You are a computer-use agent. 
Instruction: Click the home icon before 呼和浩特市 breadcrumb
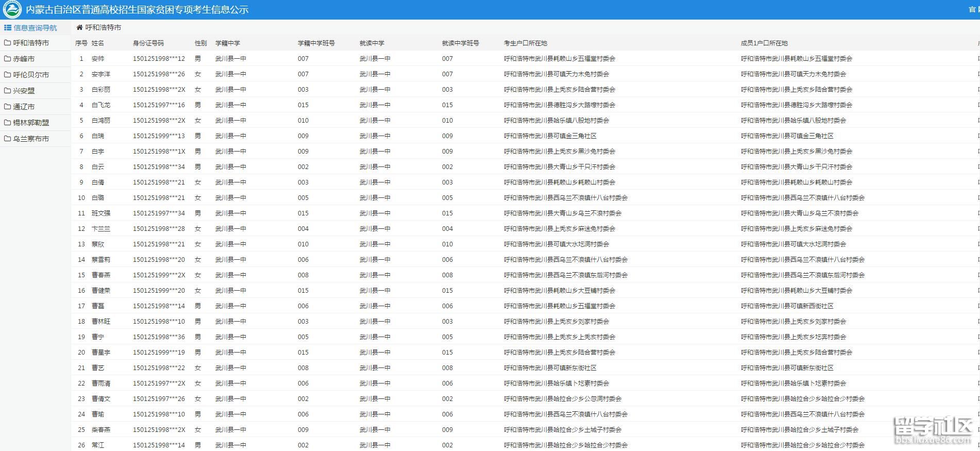click(x=79, y=27)
